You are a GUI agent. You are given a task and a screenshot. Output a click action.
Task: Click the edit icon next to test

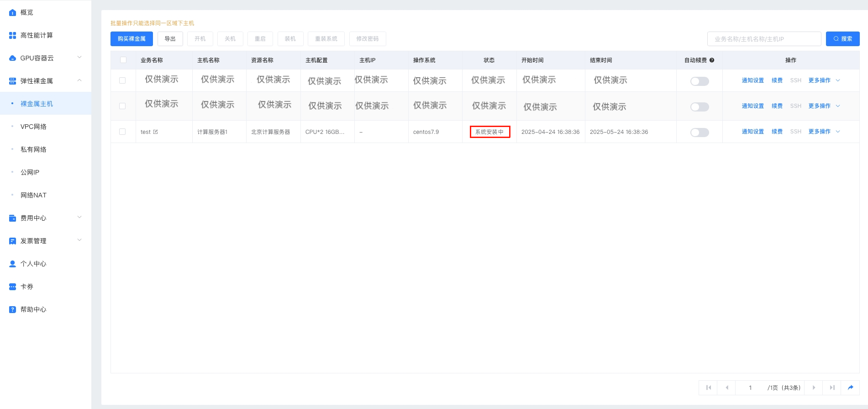click(155, 132)
